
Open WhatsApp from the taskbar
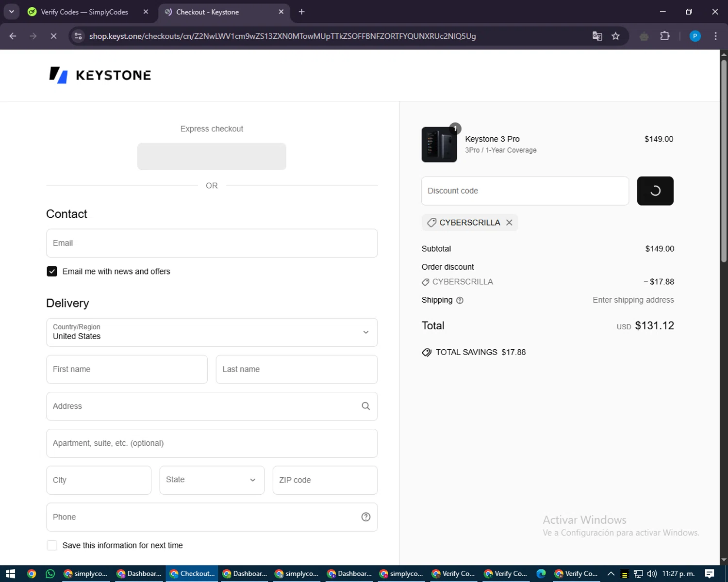(x=50, y=574)
